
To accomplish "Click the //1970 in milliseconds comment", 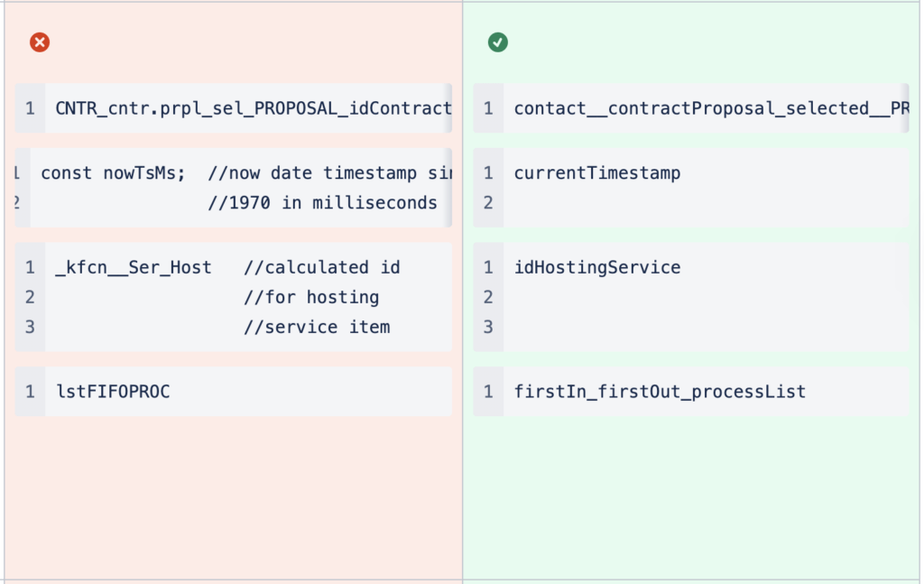I will (x=322, y=202).
